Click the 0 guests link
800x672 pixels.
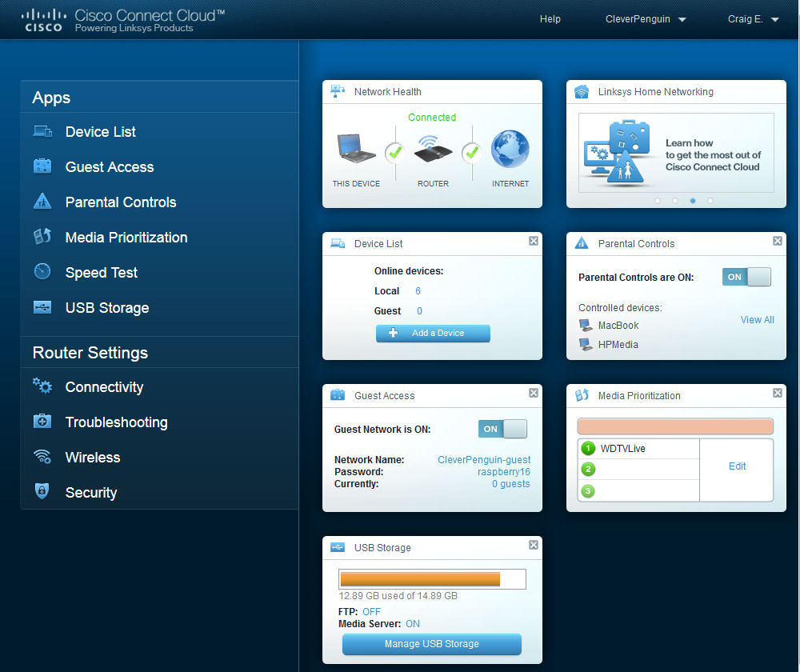pos(510,484)
